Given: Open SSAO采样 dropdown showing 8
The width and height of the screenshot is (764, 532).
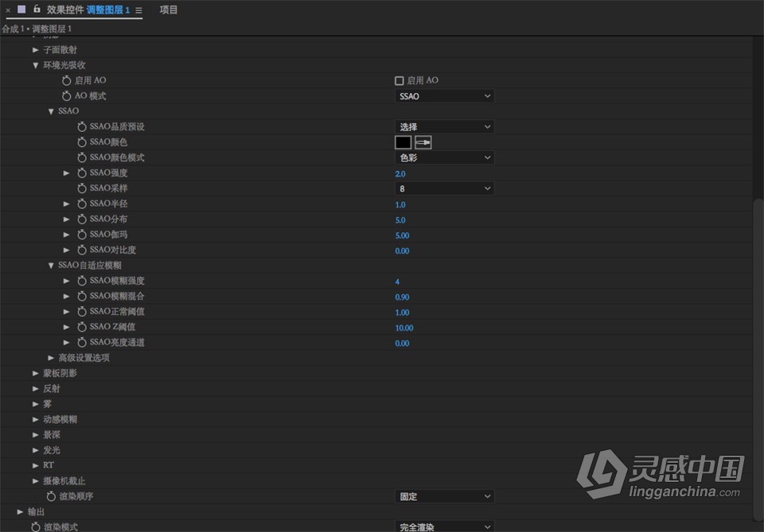Looking at the screenshot, I should tap(444, 188).
